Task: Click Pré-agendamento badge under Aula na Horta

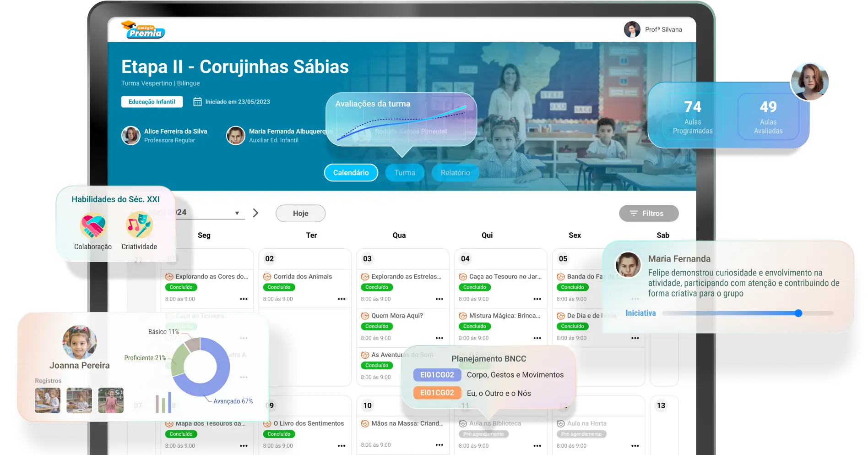Action: pyautogui.click(x=581, y=434)
